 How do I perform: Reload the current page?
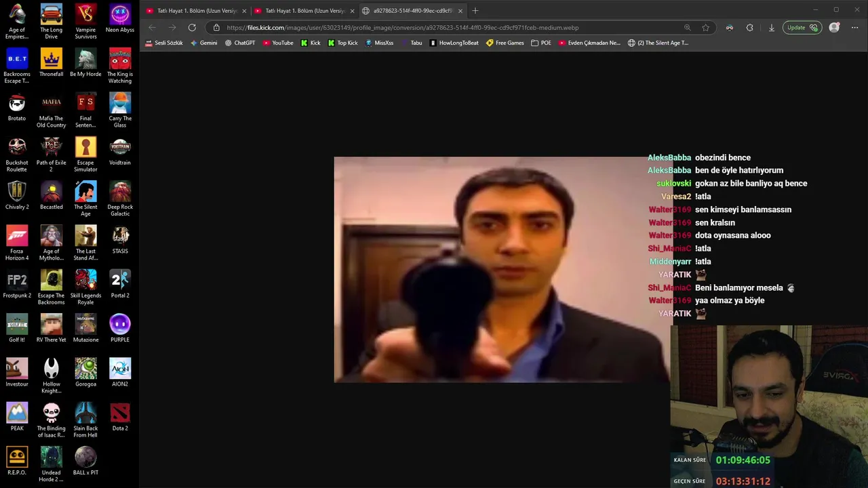coord(192,28)
